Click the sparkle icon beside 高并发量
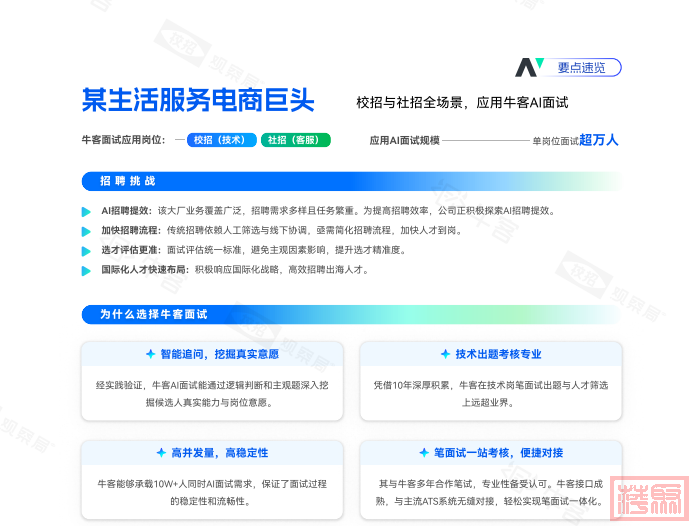This screenshot has width=695, height=526. coord(160,453)
